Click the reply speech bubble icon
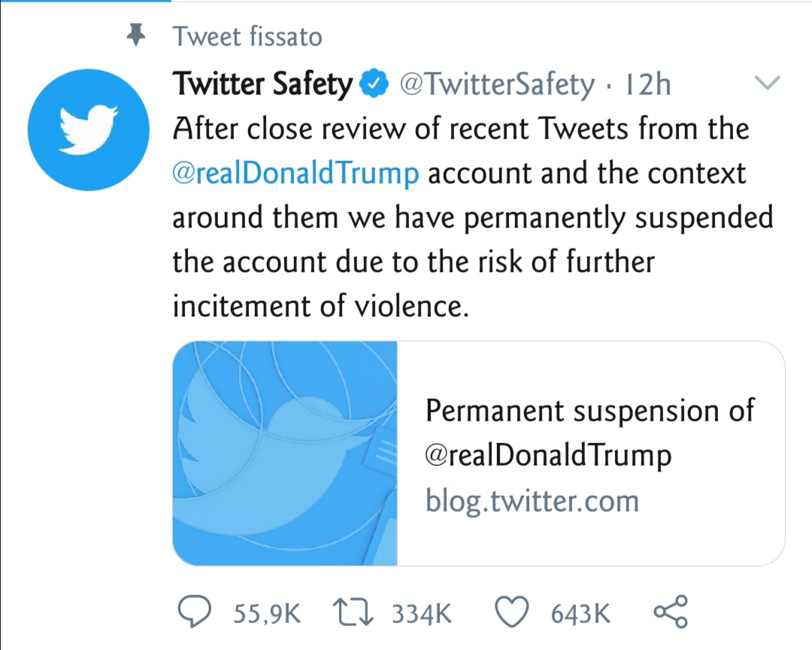Viewport: 812px width, 650px height. (x=194, y=612)
